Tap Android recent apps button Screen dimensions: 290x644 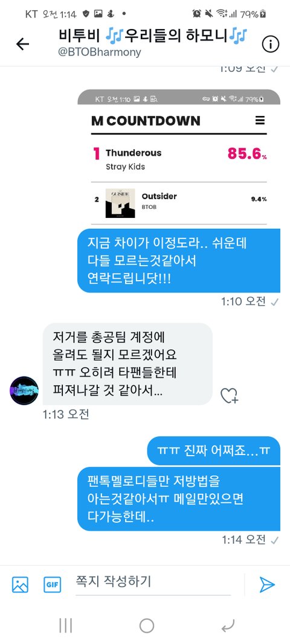66,625
